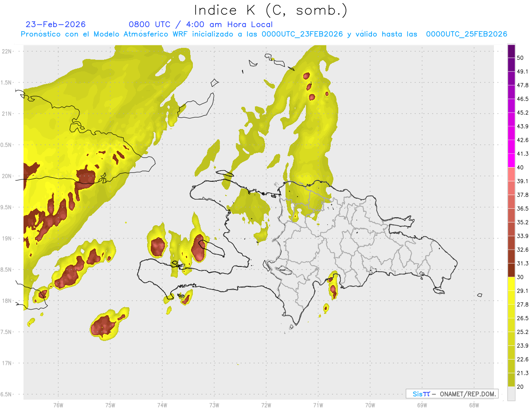Click the "75W" longitude label
The width and height of the screenshot is (532, 411).
click(x=110, y=405)
